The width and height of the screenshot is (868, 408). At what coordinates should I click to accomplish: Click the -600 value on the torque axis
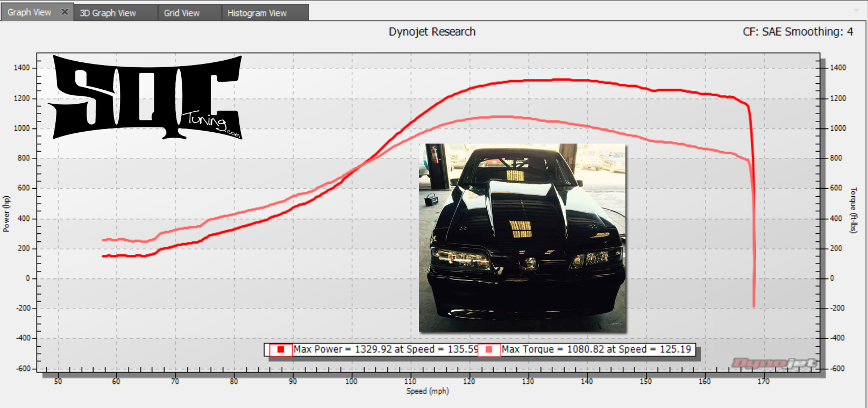tap(838, 369)
